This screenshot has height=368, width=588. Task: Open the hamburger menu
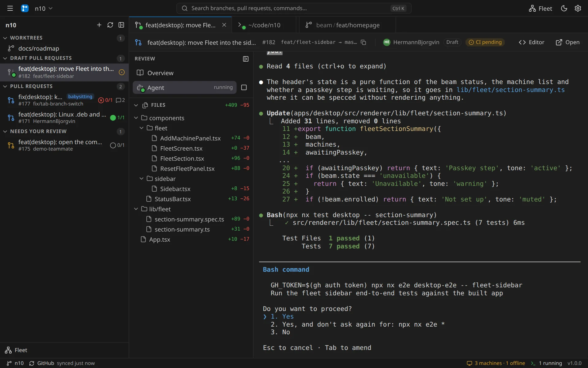(10, 8)
